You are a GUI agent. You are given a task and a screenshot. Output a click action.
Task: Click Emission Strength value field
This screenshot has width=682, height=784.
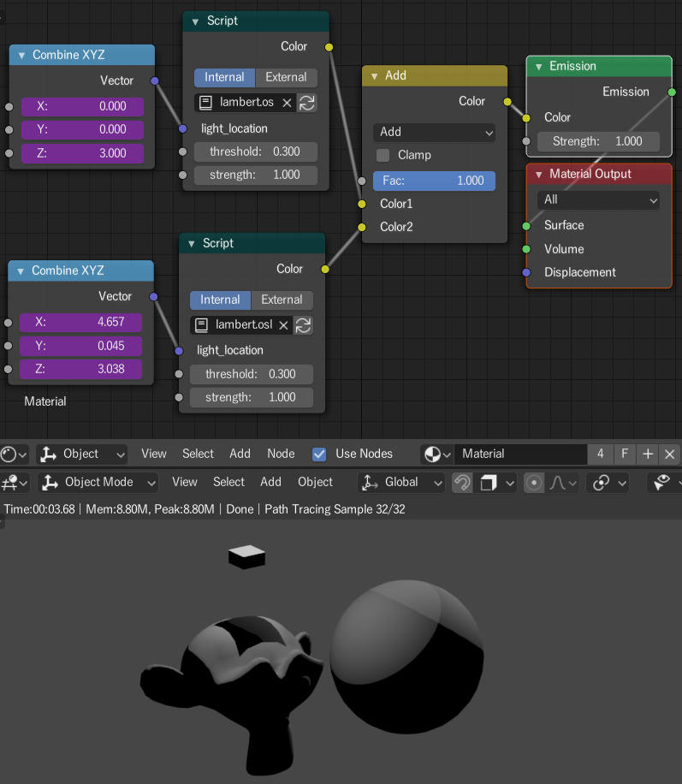pos(598,141)
